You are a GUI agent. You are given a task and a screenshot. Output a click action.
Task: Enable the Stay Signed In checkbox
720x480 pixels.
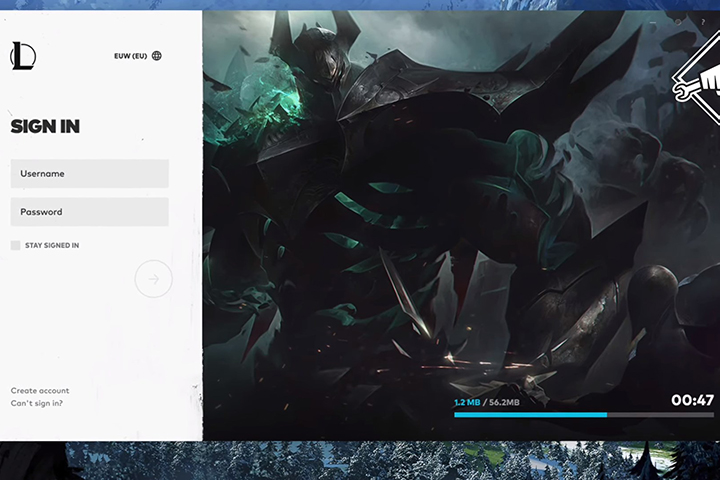coord(15,245)
